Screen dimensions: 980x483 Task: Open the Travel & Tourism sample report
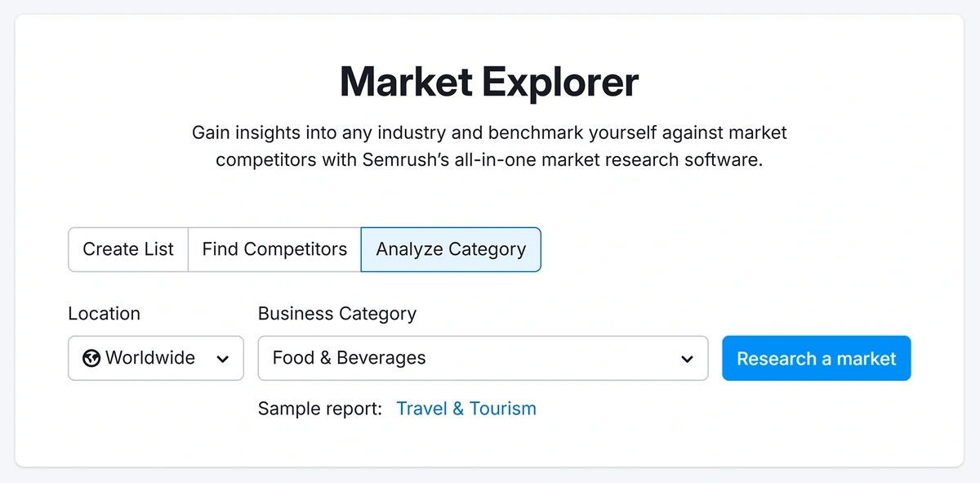[466, 409]
